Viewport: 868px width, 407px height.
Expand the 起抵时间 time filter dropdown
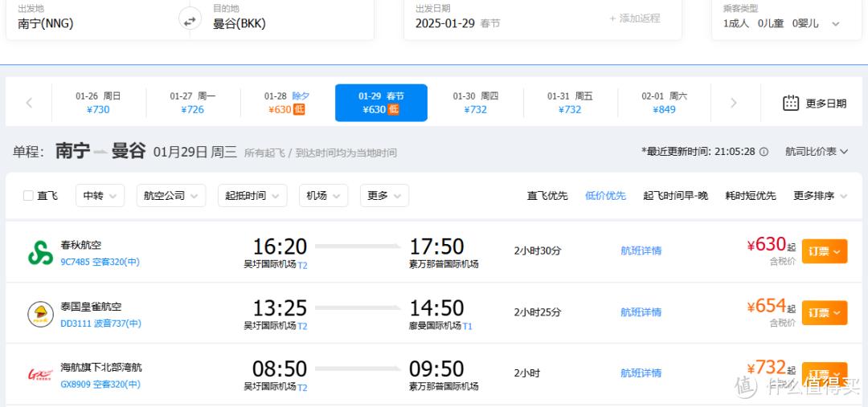pos(252,196)
